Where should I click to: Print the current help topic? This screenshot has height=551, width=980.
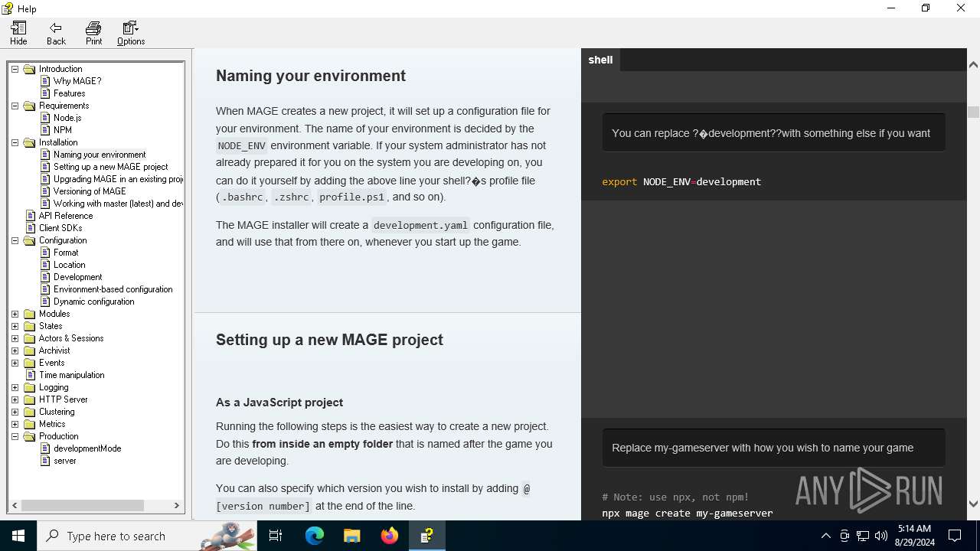click(x=93, y=34)
